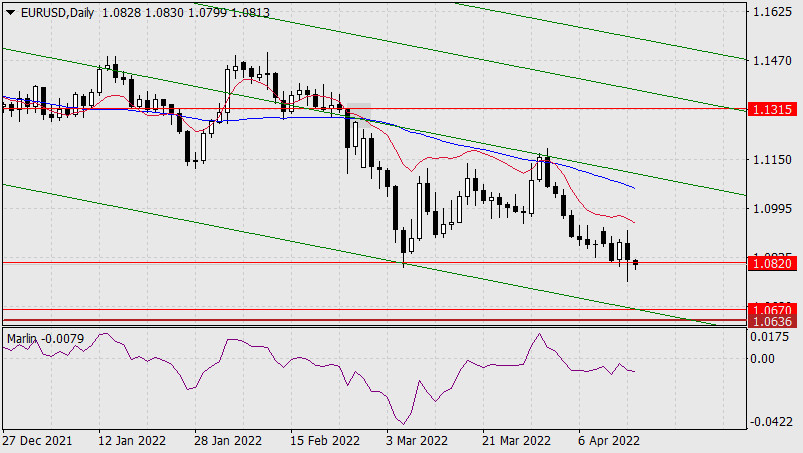The image size is (803, 453).
Task: Select the 27 Dec 2021 date label
Action: click(x=37, y=441)
